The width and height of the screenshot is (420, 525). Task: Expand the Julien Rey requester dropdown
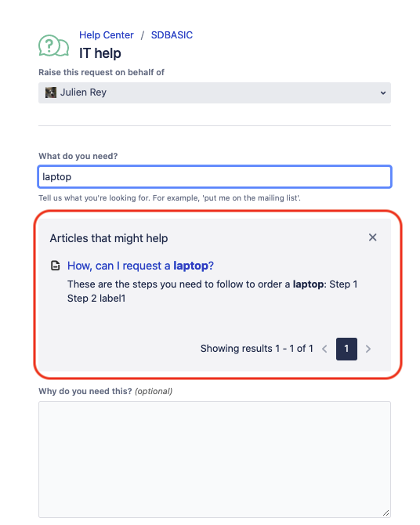pyautogui.click(x=215, y=92)
